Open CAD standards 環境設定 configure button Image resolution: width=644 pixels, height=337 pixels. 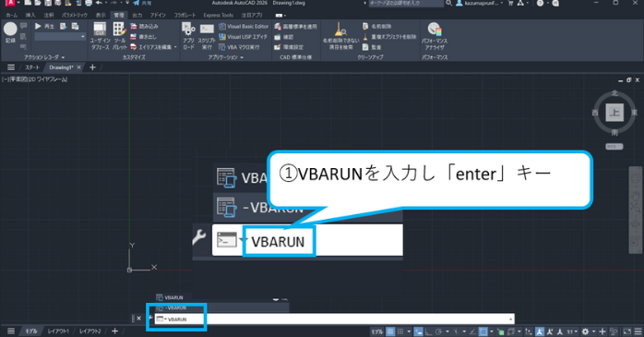pyautogui.click(x=289, y=47)
